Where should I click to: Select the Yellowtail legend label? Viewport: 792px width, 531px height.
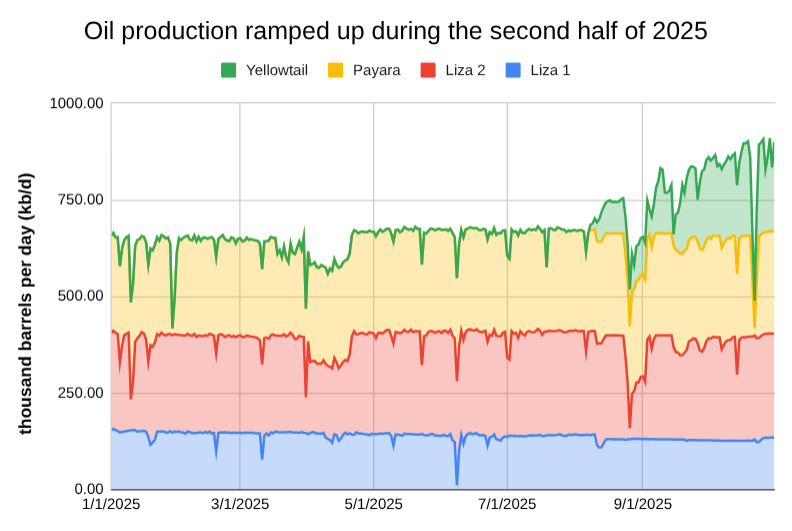277,70
